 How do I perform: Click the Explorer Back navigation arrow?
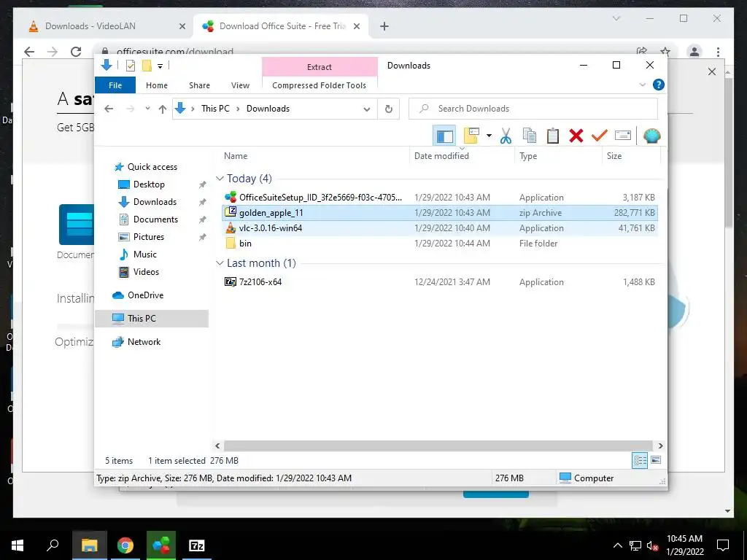[x=109, y=109]
